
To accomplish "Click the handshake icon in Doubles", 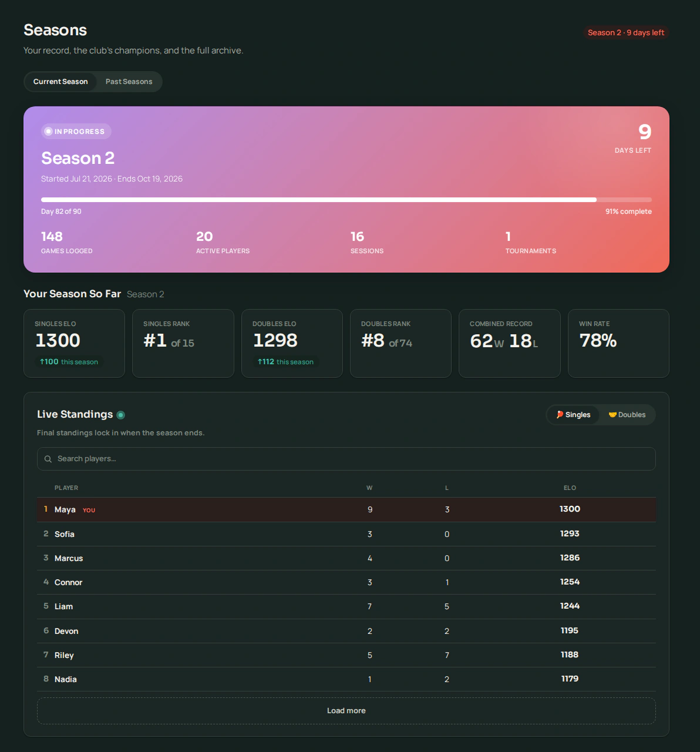I will click(612, 415).
